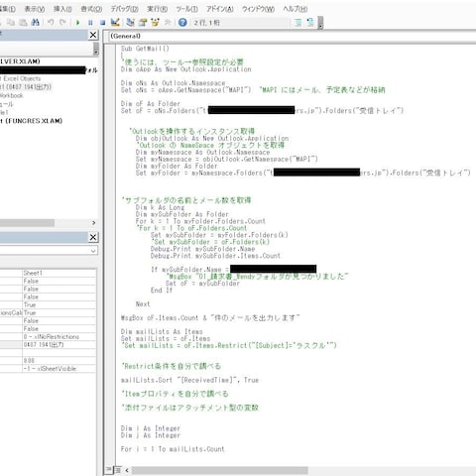Click the Sheet1 name property value
The height and width of the screenshot is (476, 476).
(59, 273)
